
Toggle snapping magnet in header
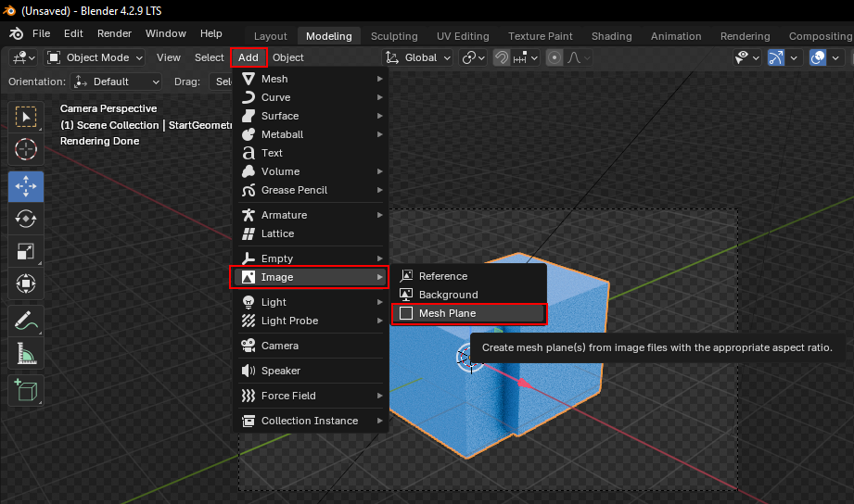point(502,57)
